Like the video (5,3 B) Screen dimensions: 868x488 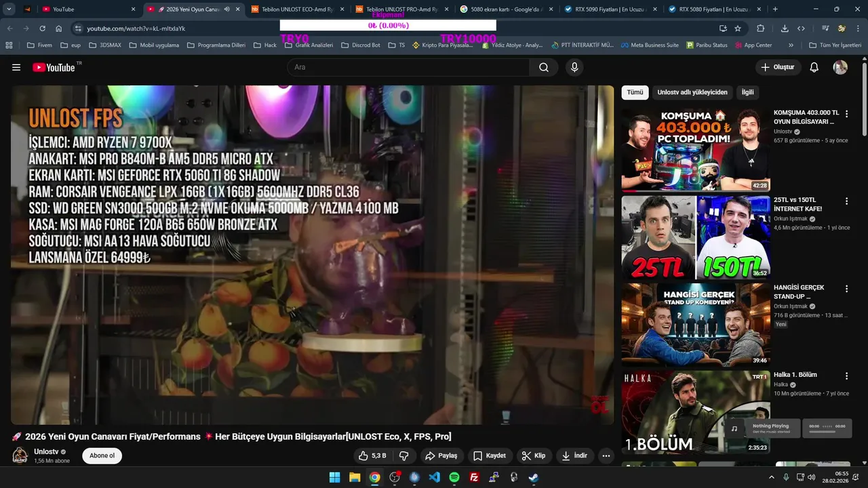[372, 455]
